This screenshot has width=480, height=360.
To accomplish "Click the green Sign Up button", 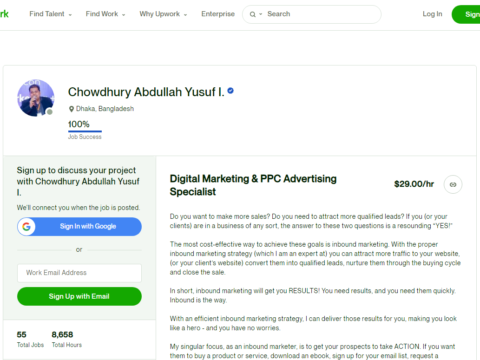I will (466, 14).
